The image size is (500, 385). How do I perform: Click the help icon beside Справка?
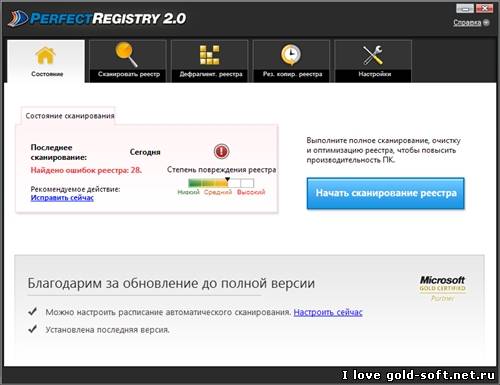coord(486,23)
